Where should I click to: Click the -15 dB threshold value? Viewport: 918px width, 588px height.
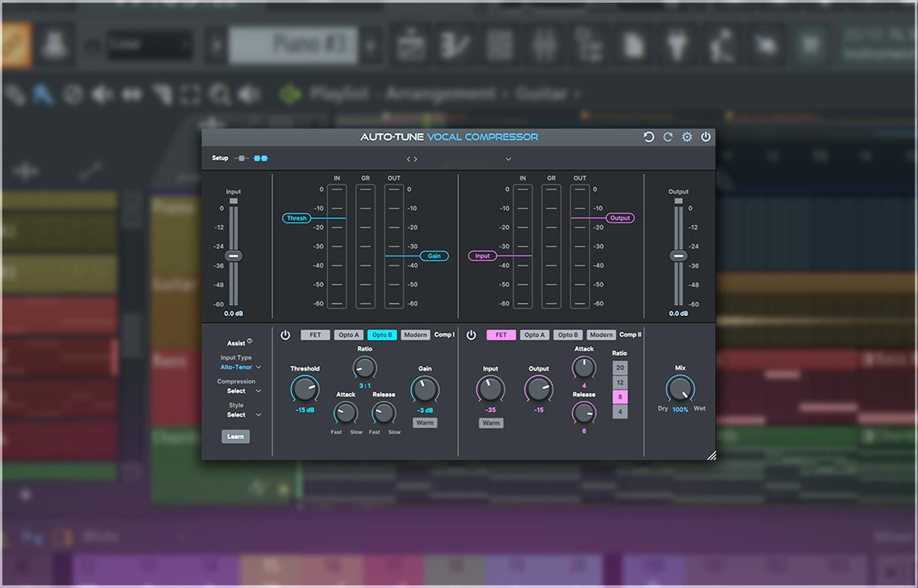coord(305,410)
